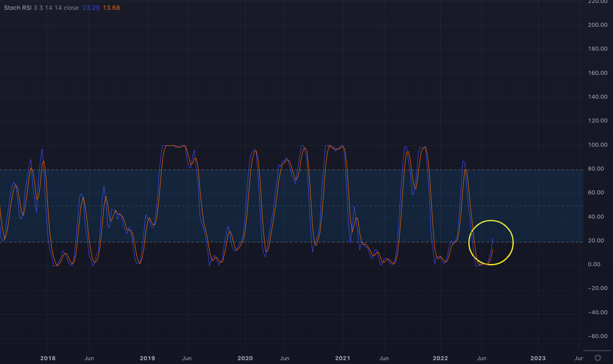The image size is (613, 364).
Task: Click the blue K value 23.25
Action: pos(91,8)
